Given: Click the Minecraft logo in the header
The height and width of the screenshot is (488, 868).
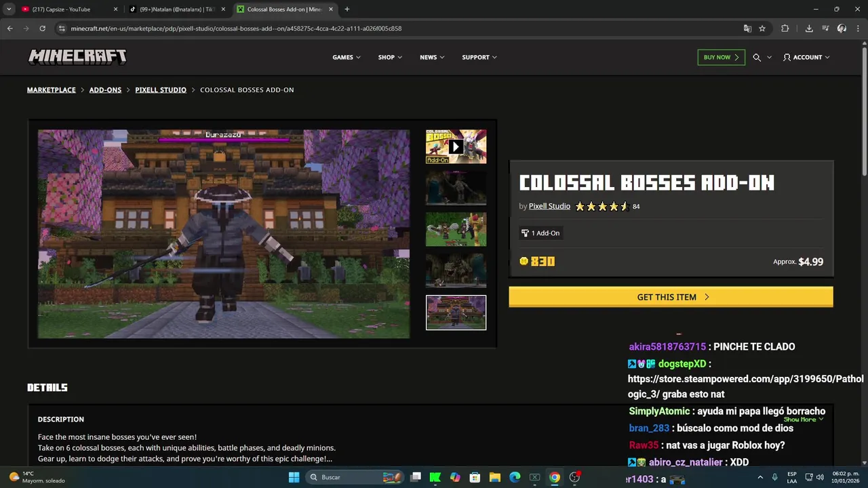Looking at the screenshot, I should click(77, 57).
